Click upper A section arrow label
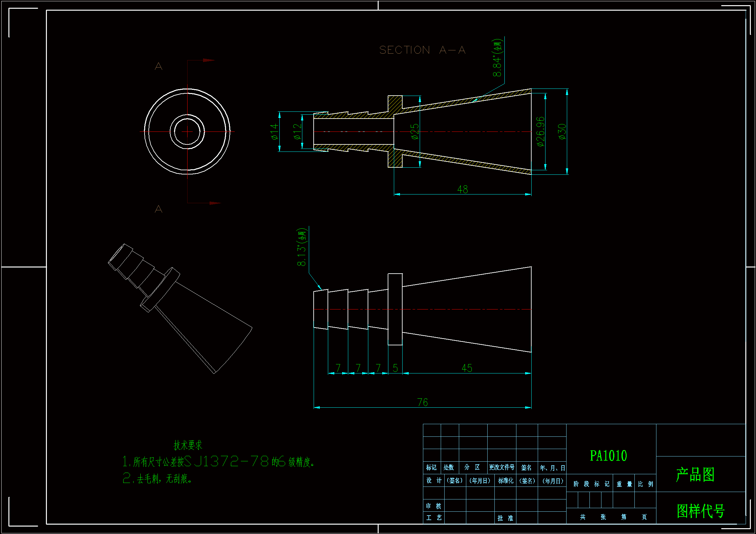 point(158,67)
